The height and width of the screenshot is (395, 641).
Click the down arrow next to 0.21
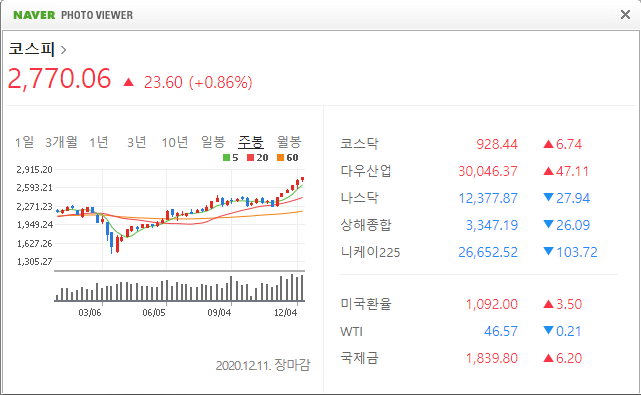(548, 330)
